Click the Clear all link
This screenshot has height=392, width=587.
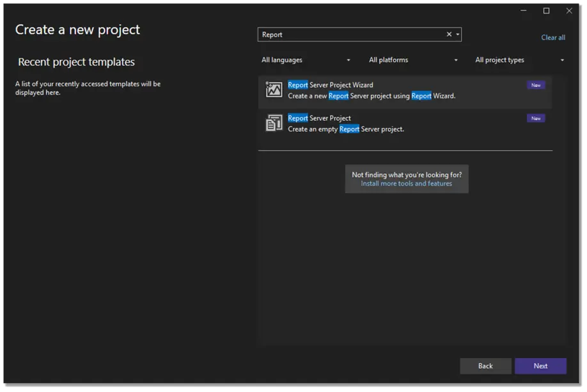(553, 38)
